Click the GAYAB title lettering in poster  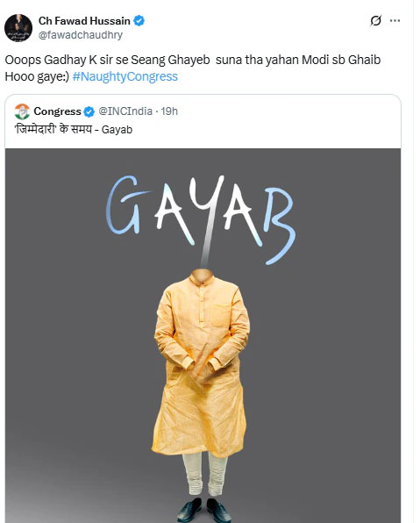[x=201, y=219]
